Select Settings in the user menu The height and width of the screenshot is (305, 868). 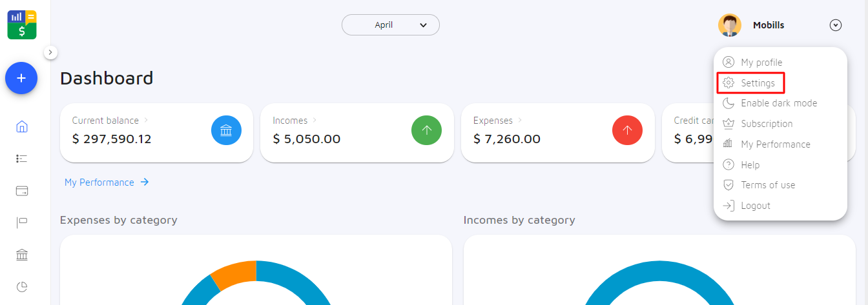click(758, 83)
